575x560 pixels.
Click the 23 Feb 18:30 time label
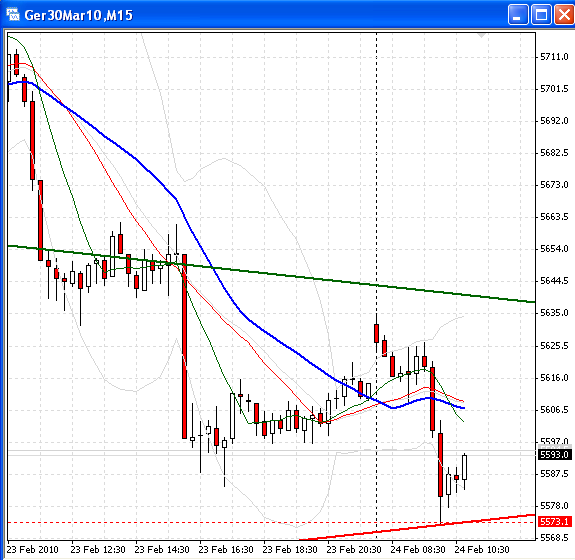290,550
